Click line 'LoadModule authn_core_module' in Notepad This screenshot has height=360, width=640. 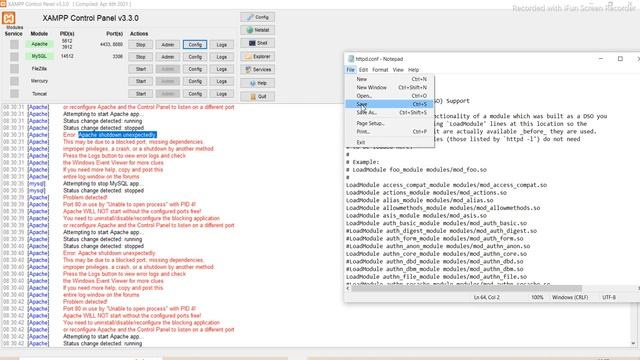(x=436, y=254)
